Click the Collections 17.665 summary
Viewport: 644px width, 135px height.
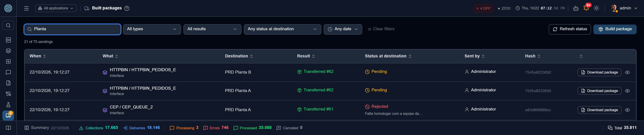coord(98,128)
